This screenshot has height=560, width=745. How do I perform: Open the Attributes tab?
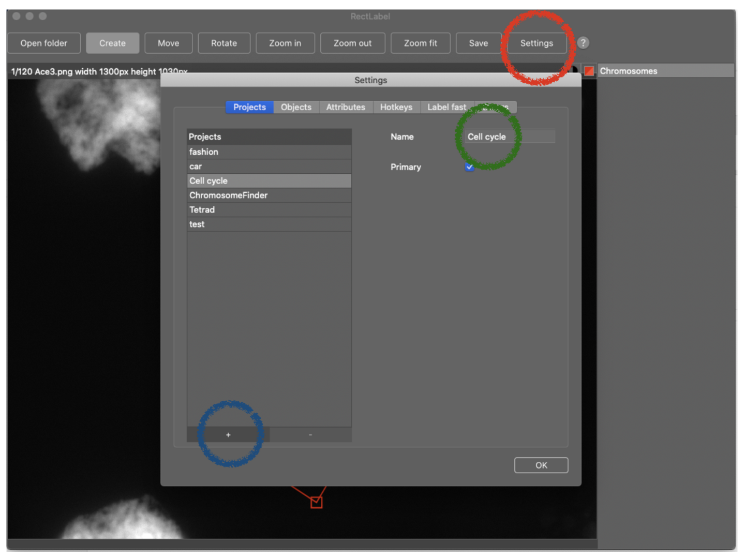[346, 107]
